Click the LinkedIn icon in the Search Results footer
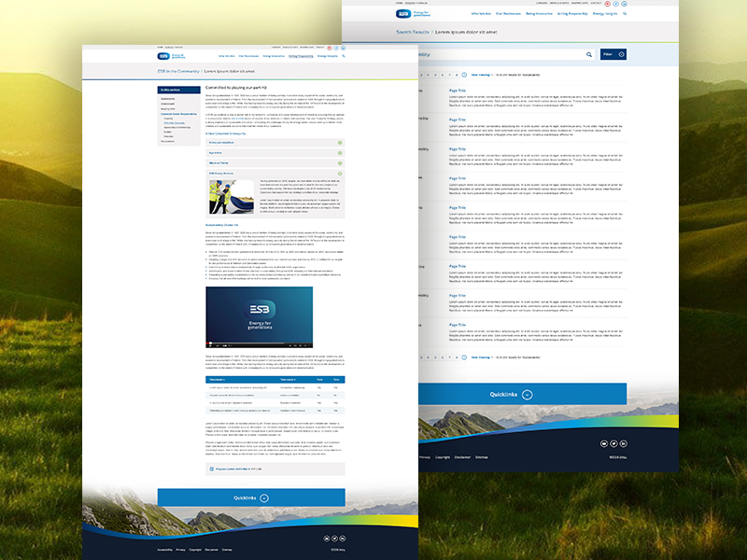 [624, 444]
